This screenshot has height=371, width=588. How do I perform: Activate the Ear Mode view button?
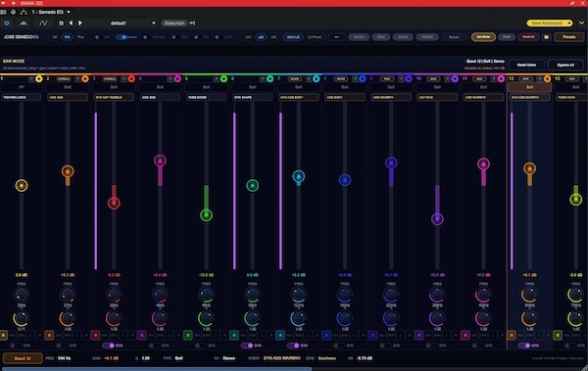(483, 37)
